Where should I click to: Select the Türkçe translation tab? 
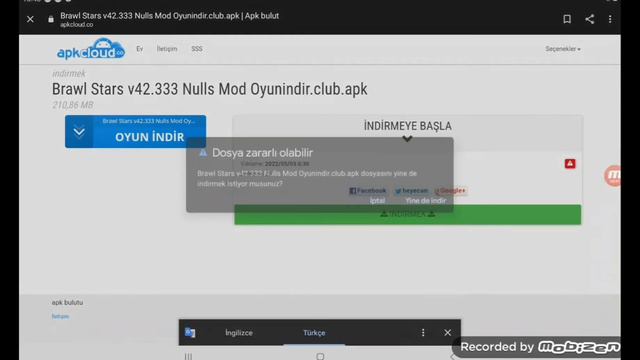(x=314, y=333)
